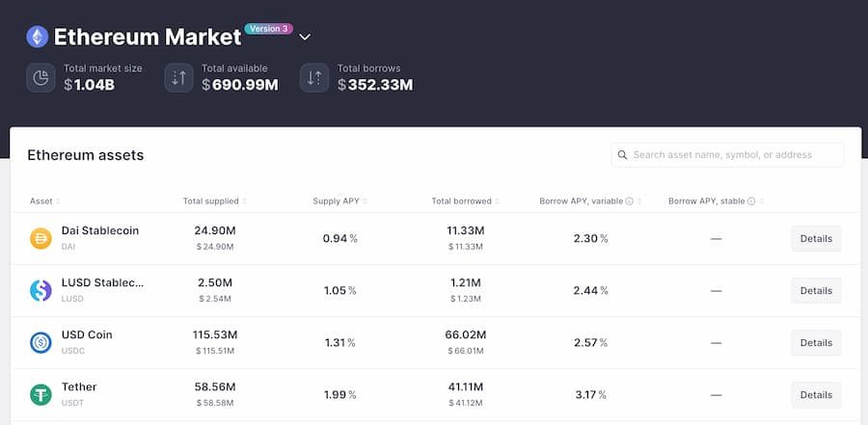Click Tether's 58.56M total supplied value
The image size is (868, 425).
click(x=215, y=386)
